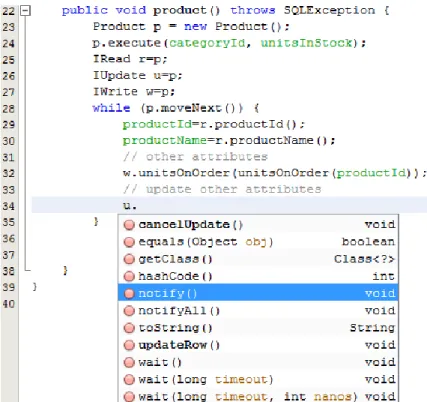Select wait(long timeout) completion entry
Screen dimensions: 427x402
pos(258,380)
